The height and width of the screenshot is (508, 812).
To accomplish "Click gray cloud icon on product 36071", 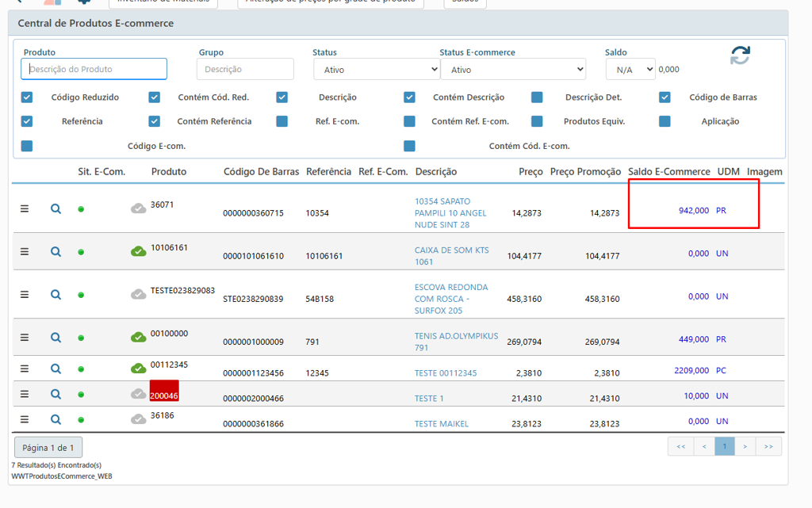I will coord(138,208).
